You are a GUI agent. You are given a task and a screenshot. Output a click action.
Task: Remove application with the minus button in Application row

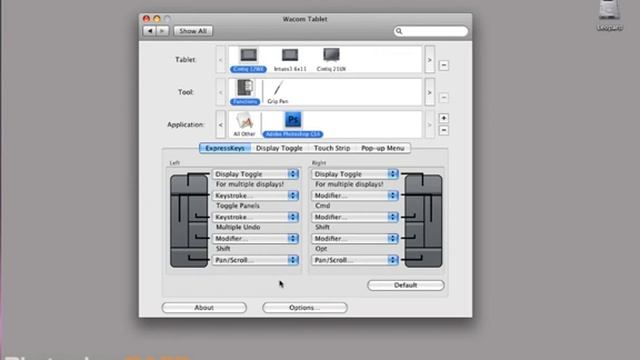click(x=444, y=130)
